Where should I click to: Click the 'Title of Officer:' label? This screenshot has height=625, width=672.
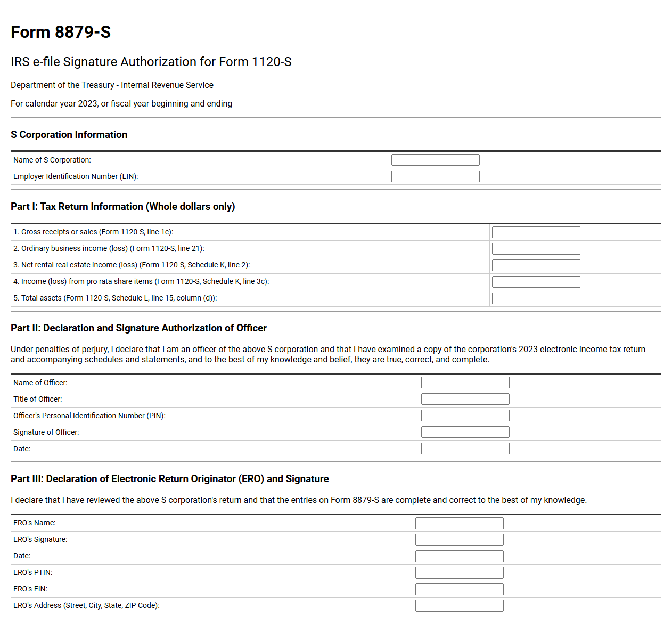point(38,399)
